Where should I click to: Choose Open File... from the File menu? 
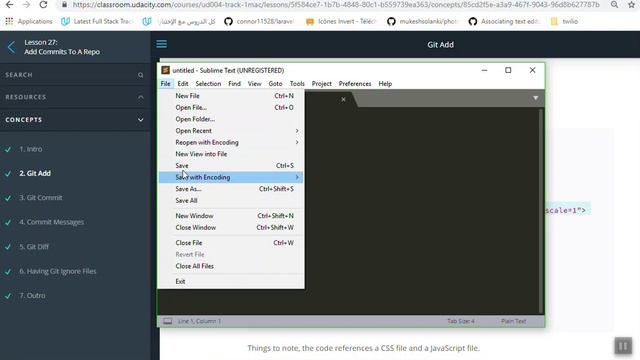point(231,108)
